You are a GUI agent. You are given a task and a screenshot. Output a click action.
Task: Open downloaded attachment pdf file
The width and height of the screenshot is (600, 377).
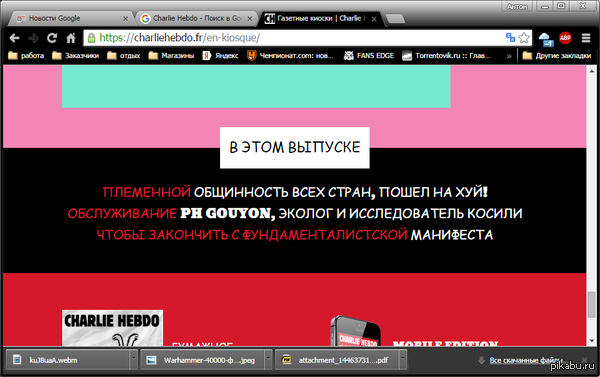[337, 360]
